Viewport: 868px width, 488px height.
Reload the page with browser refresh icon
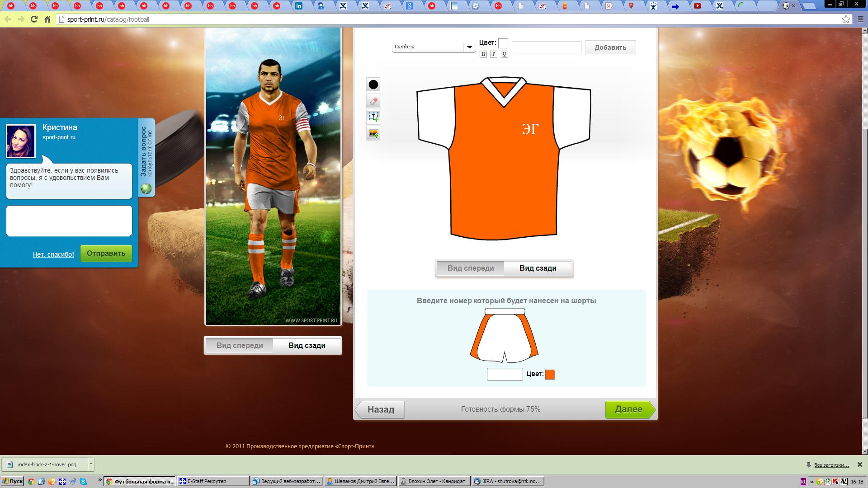tap(34, 19)
